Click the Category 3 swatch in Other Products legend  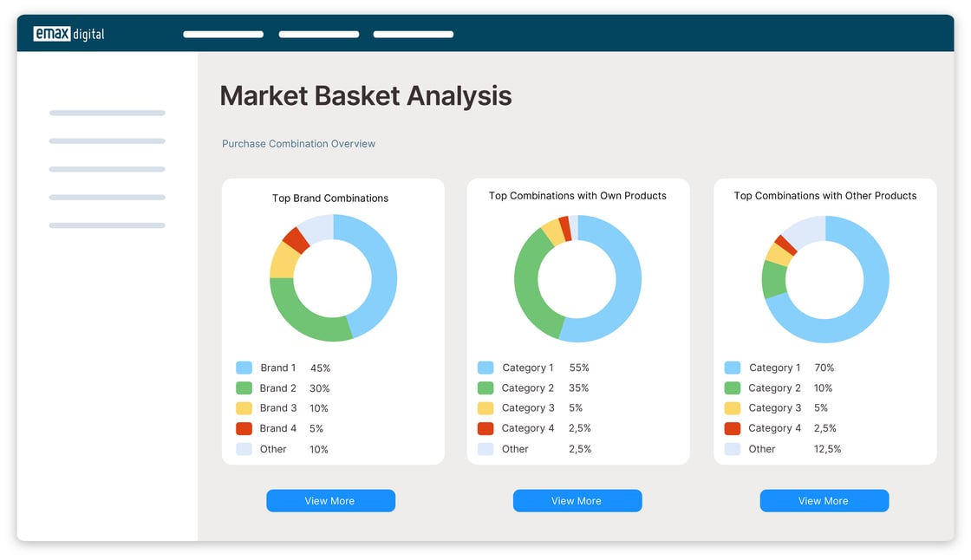[x=733, y=408]
